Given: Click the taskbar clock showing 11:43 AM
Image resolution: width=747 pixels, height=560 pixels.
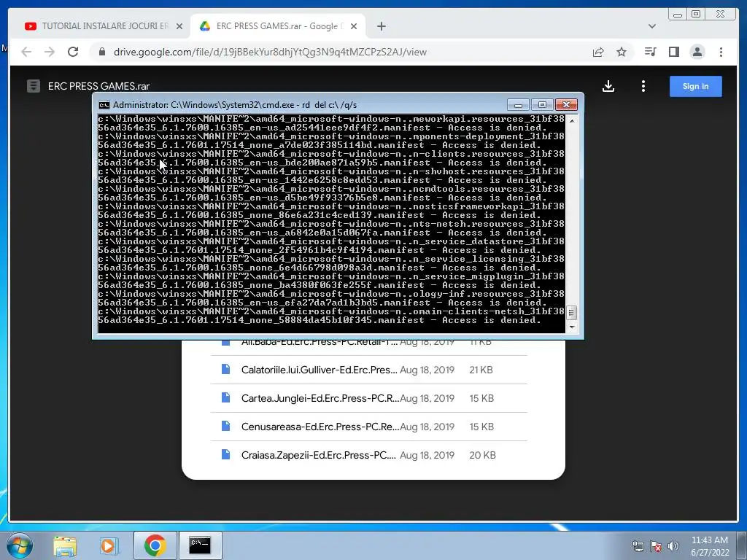Looking at the screenshot, I should [710, 546].
